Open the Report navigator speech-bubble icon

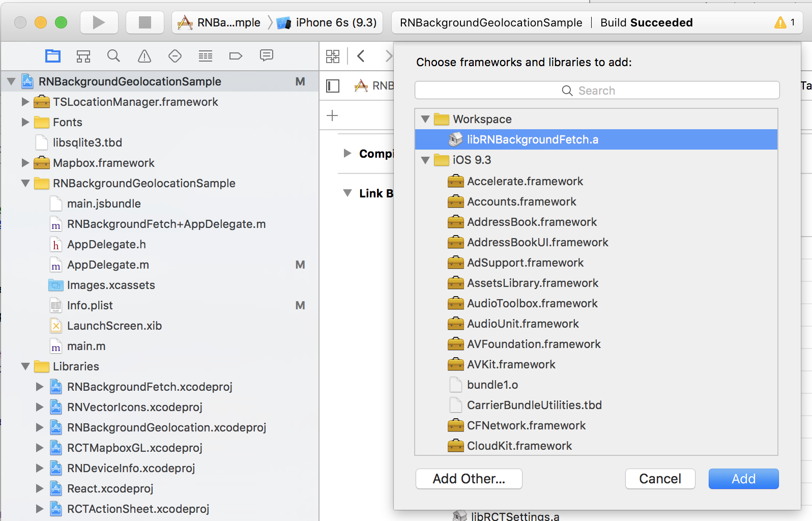point(267,55)
